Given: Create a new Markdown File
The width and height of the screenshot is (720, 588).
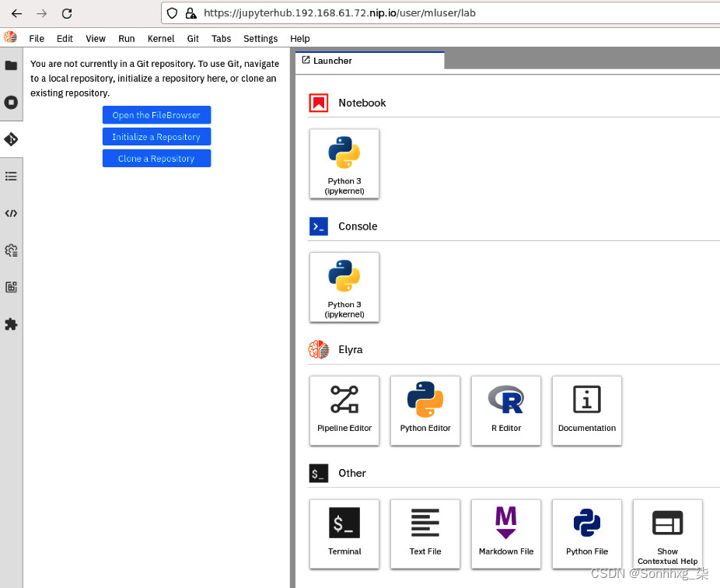Looking at the screenshot, I should pyautogui.click(x=506, y=534).
